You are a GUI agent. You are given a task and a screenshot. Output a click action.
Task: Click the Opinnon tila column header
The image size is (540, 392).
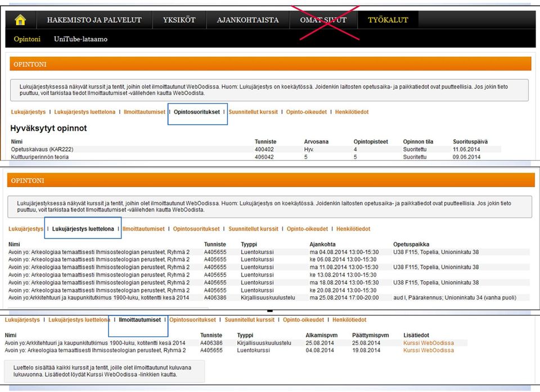418,142
